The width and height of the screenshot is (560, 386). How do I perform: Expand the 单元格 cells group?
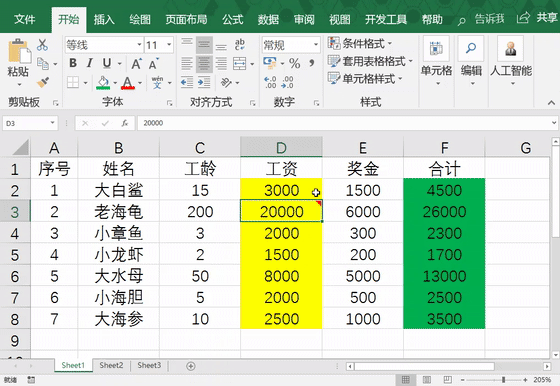click(436, 61)
